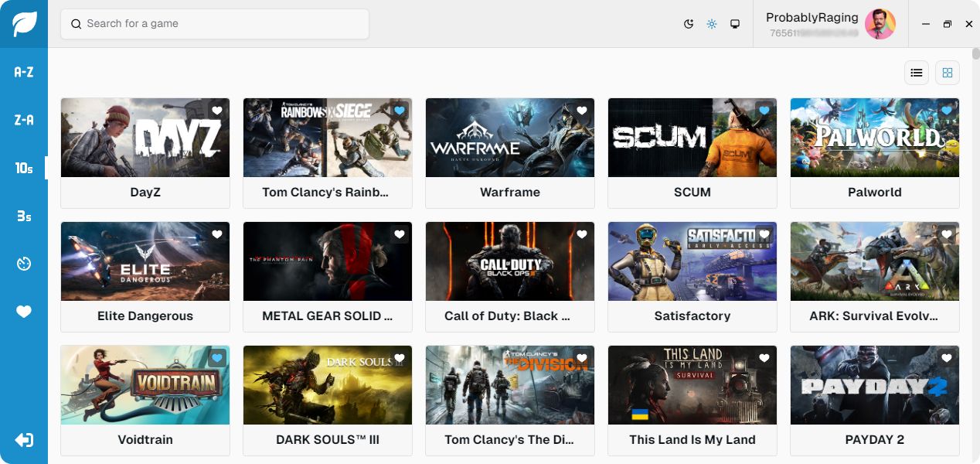980x464 pixels.
Task: Click the Satisfactory title label
Action: click(692, 316)
